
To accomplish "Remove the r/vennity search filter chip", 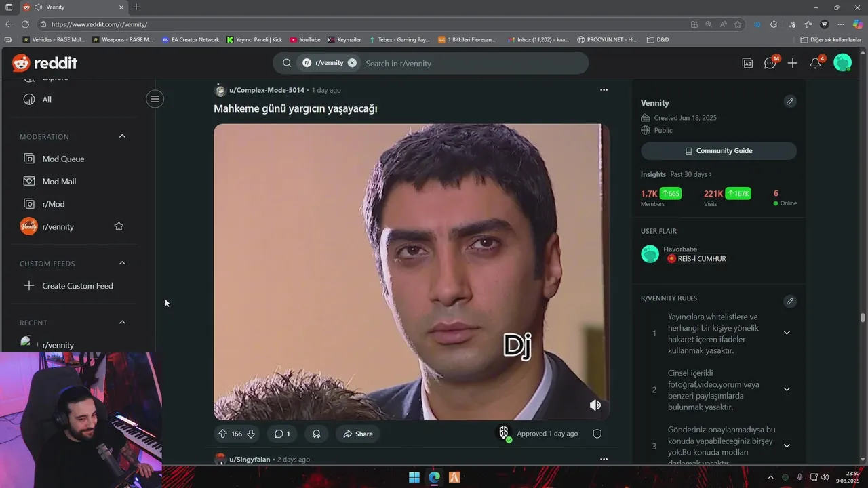I will 352,63.
